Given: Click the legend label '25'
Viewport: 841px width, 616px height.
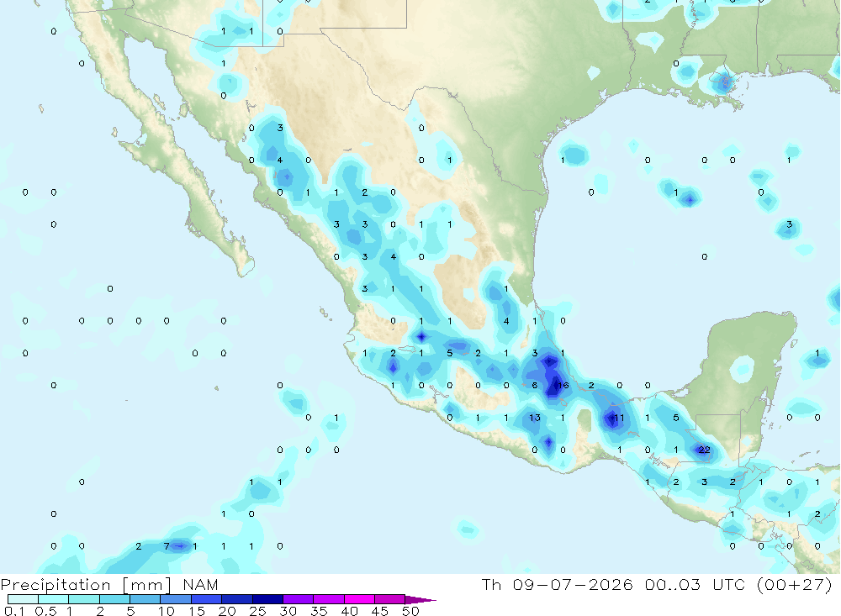Looking at the screenshot, I should pyautogui.click(x=258, y=611).
